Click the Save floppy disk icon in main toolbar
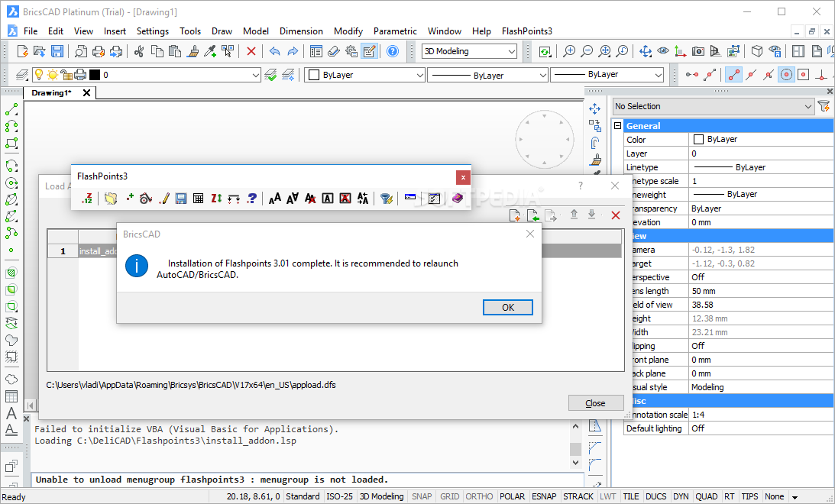Image resolution: width=835 pixels, height=504 pixels. pos(57,51)
